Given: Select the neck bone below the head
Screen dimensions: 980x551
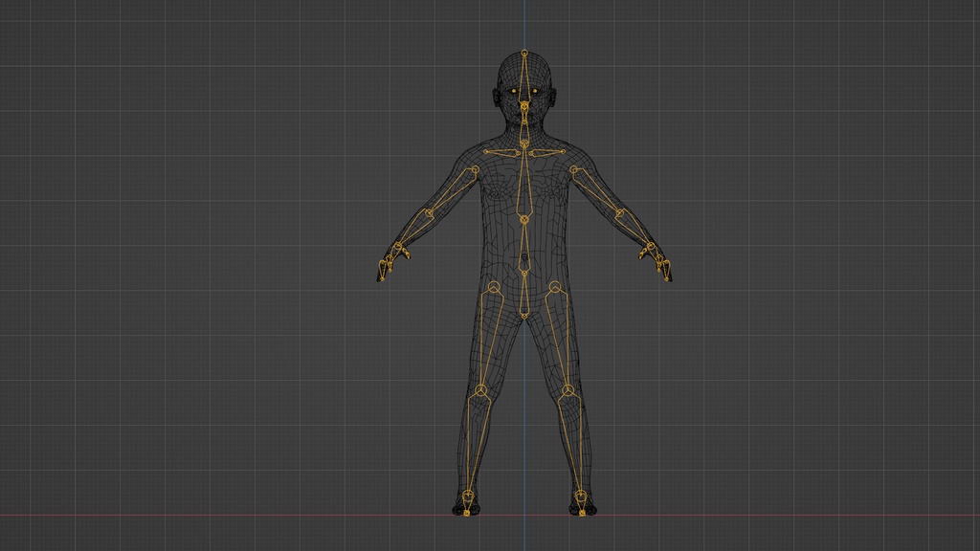Looking at the screenshot, I should (x=524, y=124).
